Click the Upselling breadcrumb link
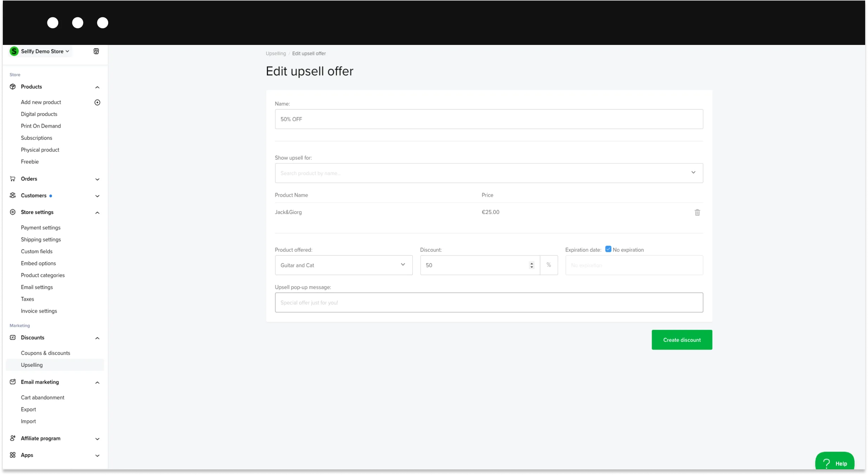This screenshot has width=868, height=475. pos(276,53)
